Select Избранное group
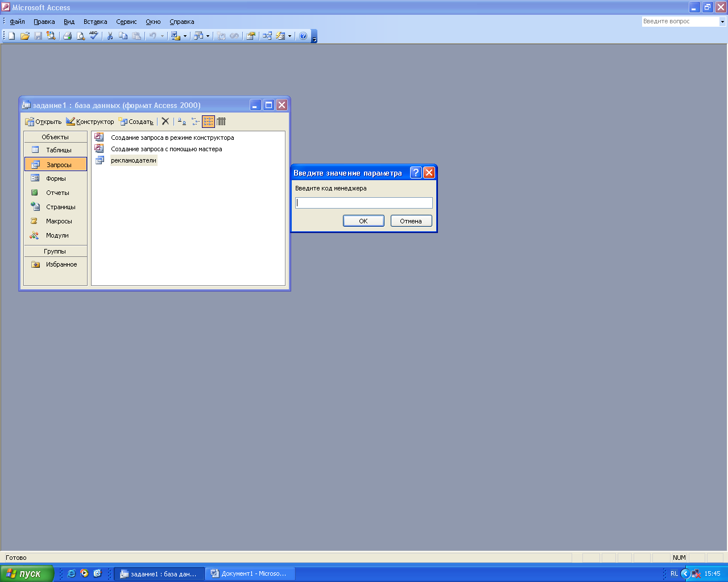The width and height of the screenshot is (728, 582). pyautogui.click(x=56, y=264)
